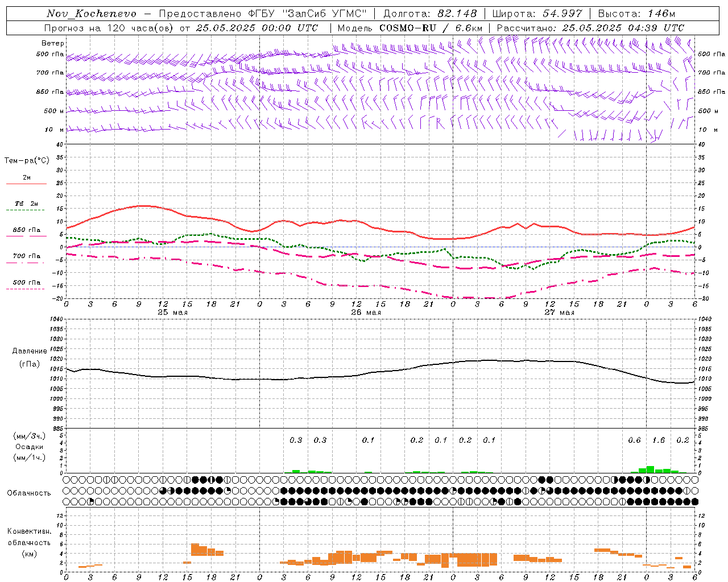
Task: Click the "Td 2м" dew point legend label
Action: 27,203
